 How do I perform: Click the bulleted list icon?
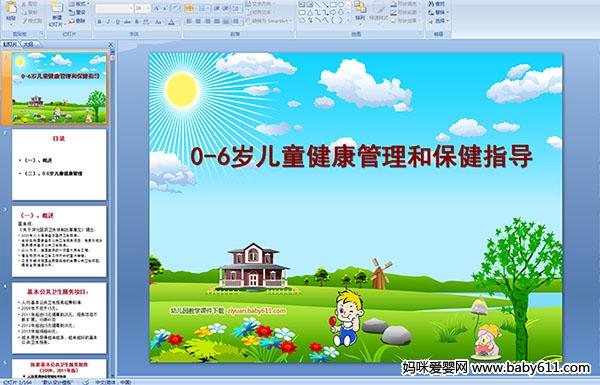click(x=189, y=8)
